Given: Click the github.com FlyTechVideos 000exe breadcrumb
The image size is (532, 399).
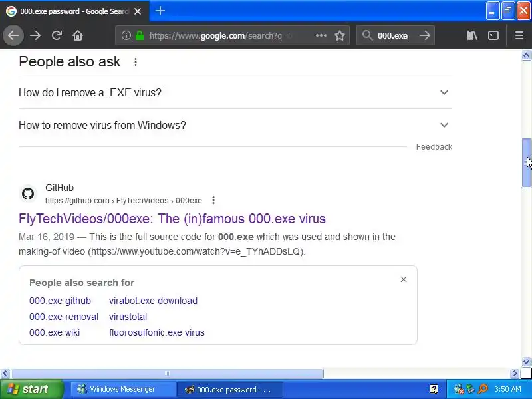Looking at the screenshot, I should [x=124, y=201].
